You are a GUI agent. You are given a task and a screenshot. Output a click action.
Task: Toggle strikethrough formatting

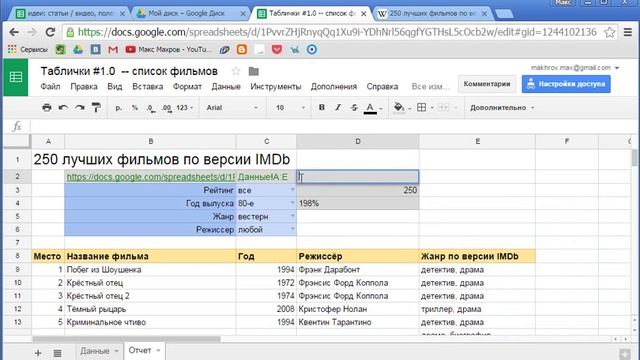pos(354,107)
